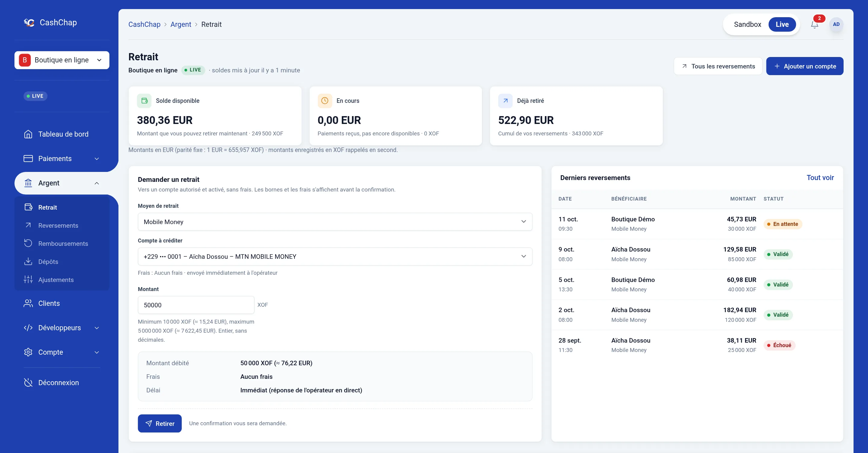Click the Argent breadcrumb link

pos(181,24)
